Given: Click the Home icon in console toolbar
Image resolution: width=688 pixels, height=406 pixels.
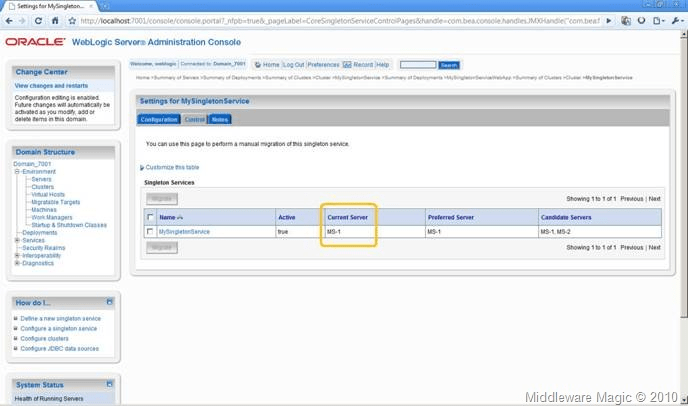Looking at the screenshot, I should (x=258, y=65).
